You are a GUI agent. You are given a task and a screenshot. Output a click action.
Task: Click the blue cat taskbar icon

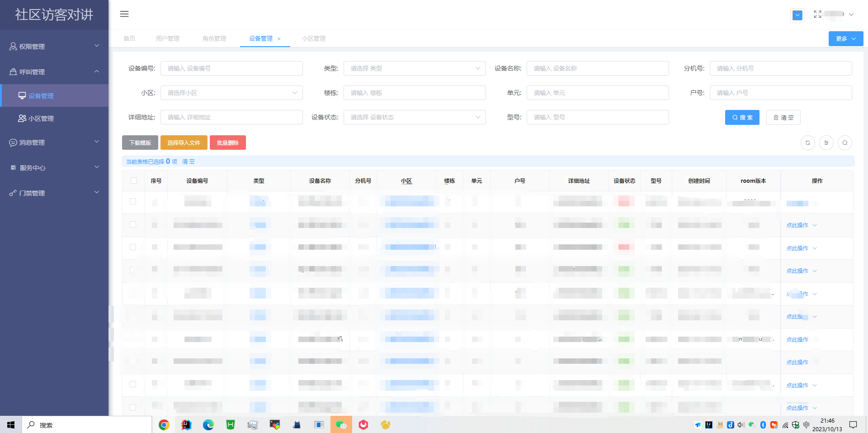(x=297, y=425)
